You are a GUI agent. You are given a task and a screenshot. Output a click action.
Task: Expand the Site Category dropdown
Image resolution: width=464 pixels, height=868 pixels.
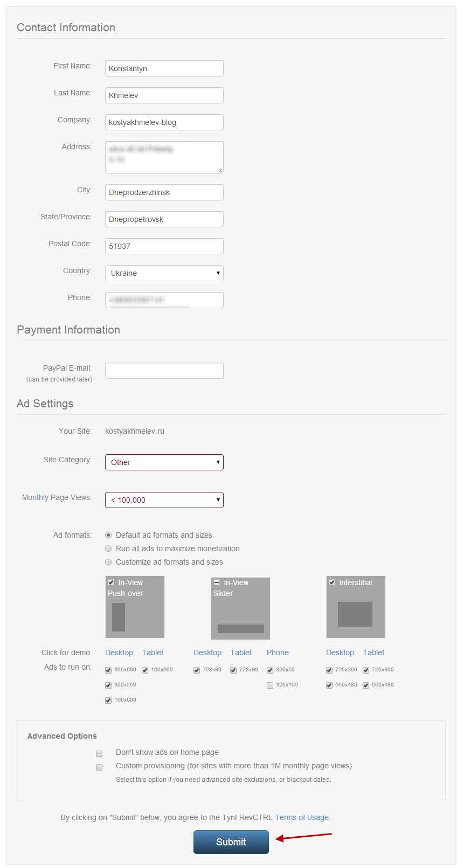pos(164,462)
